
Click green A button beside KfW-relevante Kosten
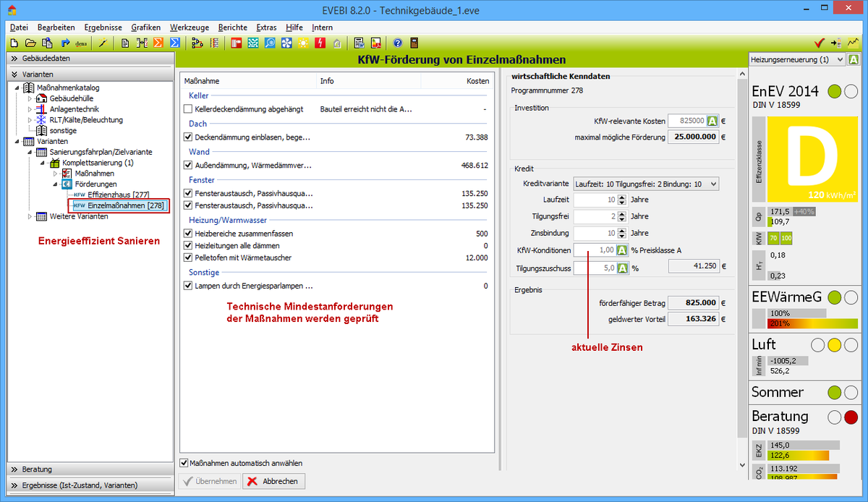(x=712, y=122)
